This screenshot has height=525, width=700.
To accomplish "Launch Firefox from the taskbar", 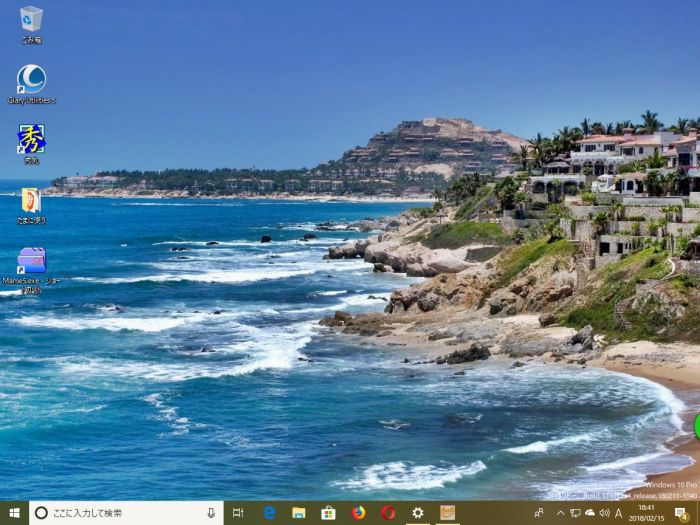I will (x=358, y=512).
